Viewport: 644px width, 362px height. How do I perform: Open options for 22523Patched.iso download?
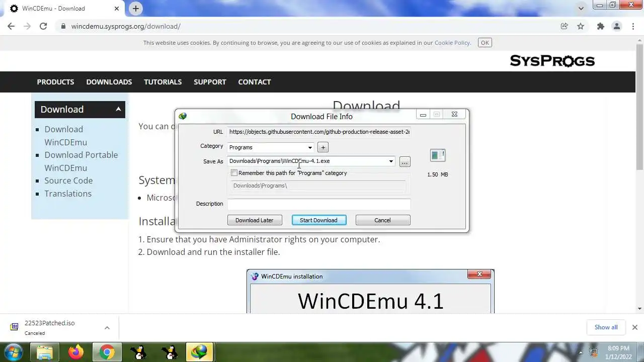107,328
